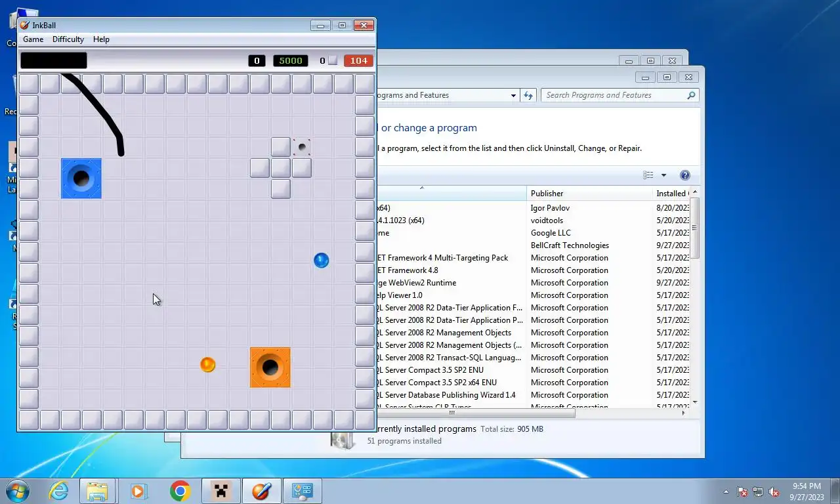Select the WebView2 Runtime entry
Viewport: 840px width, 504px height.
(533, 283)
